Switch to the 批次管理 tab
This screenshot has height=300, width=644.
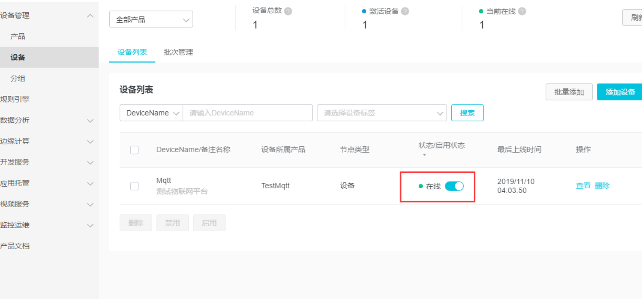point(178,52)
